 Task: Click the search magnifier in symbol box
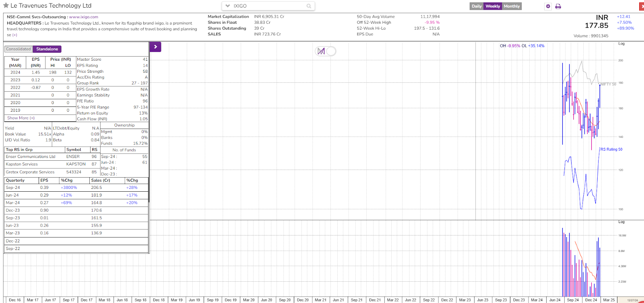click(309, 6)
